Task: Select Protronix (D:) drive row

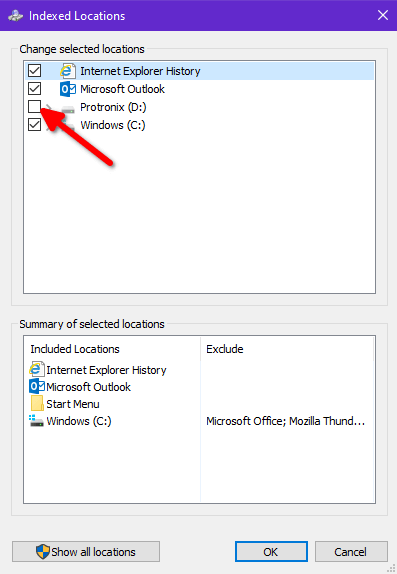Action: (x=113, y=107)
